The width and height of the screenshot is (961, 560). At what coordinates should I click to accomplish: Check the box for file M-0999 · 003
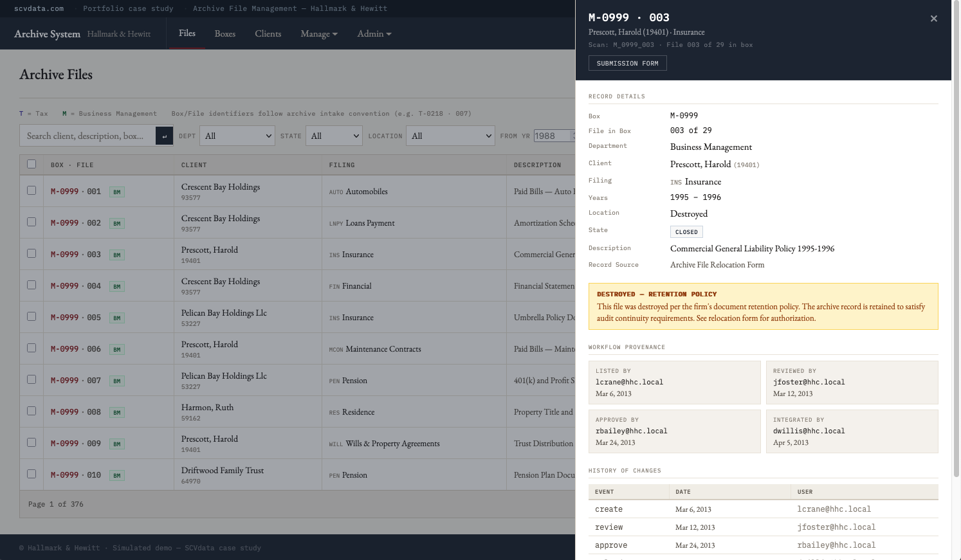click(x=32, y=253)
